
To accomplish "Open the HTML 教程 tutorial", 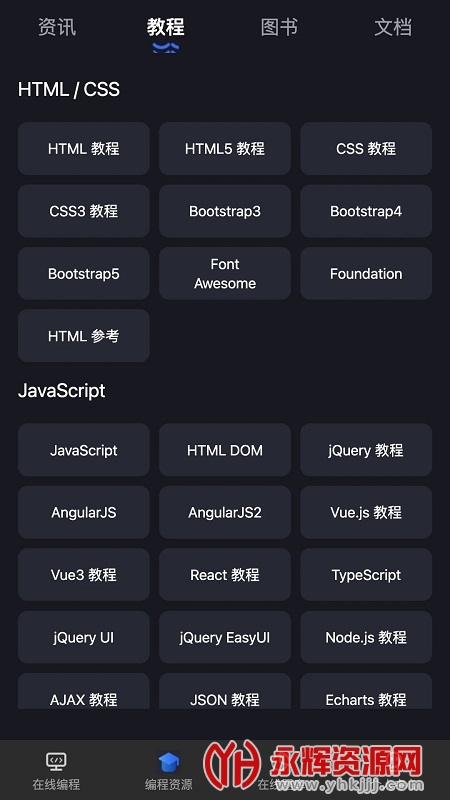I will (84, 148).
